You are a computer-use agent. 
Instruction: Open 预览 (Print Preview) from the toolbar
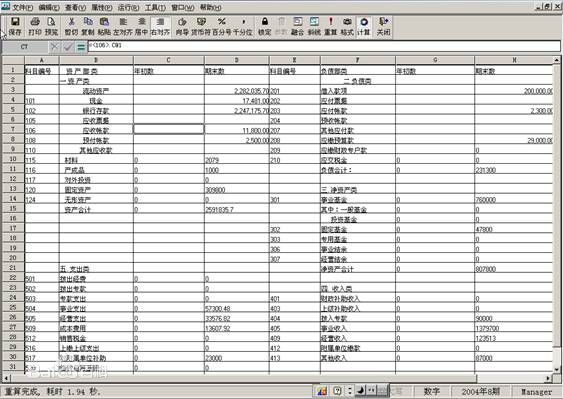point(51,26)
